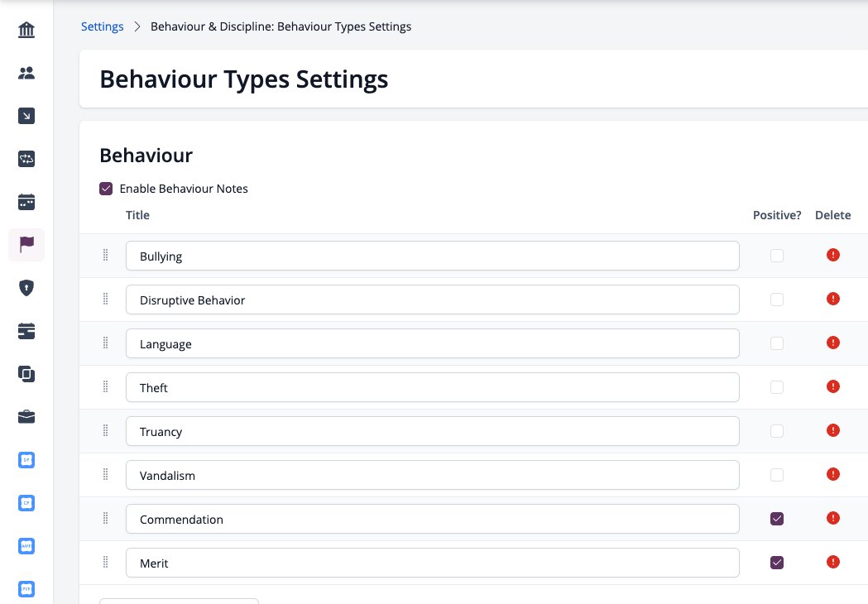
Task: Open the DP programme badge icon
Action: (x=26, y=460)
